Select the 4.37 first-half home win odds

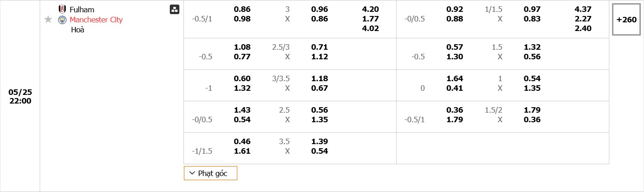[x=583, y=9]
